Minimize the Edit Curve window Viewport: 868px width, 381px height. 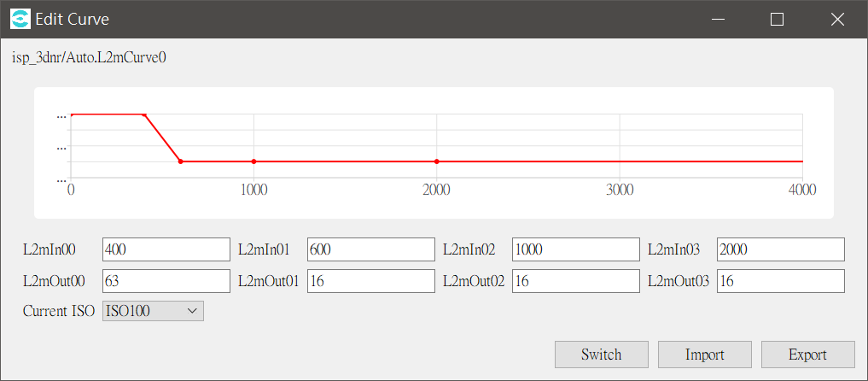pos(719,20)
